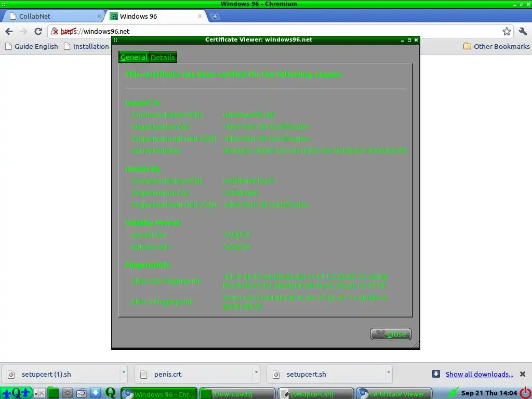Screen dimensions: 532x399
Task: Switch to setupcert.sh editor taskbar window
Action: point(315,394)
